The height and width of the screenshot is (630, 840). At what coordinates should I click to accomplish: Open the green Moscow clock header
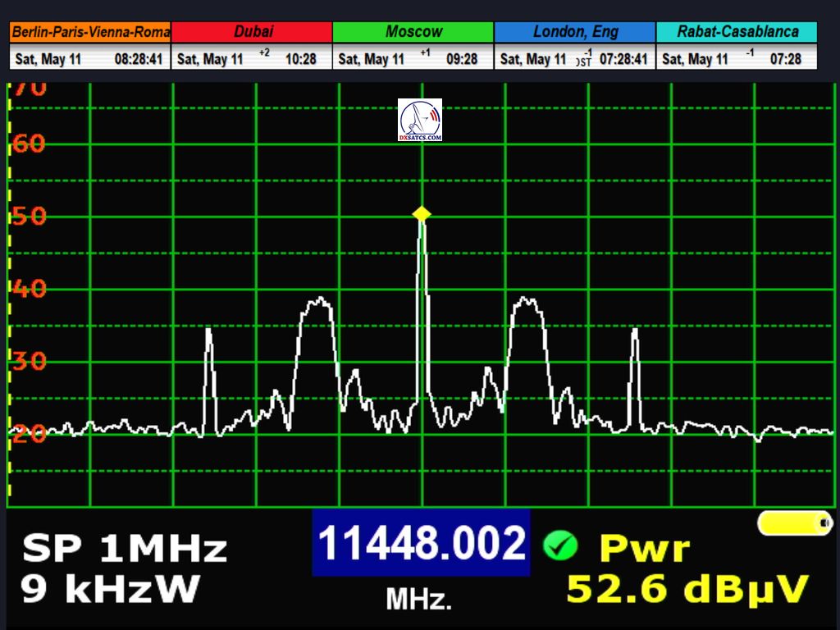point(413,32)
